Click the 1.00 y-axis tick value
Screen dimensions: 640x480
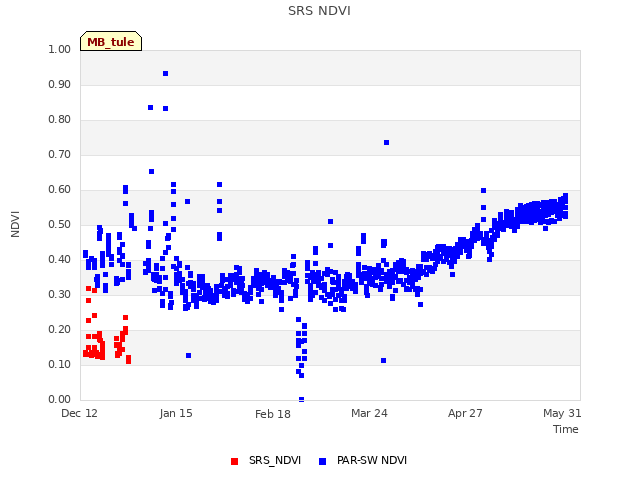click(x=60, y=49)
